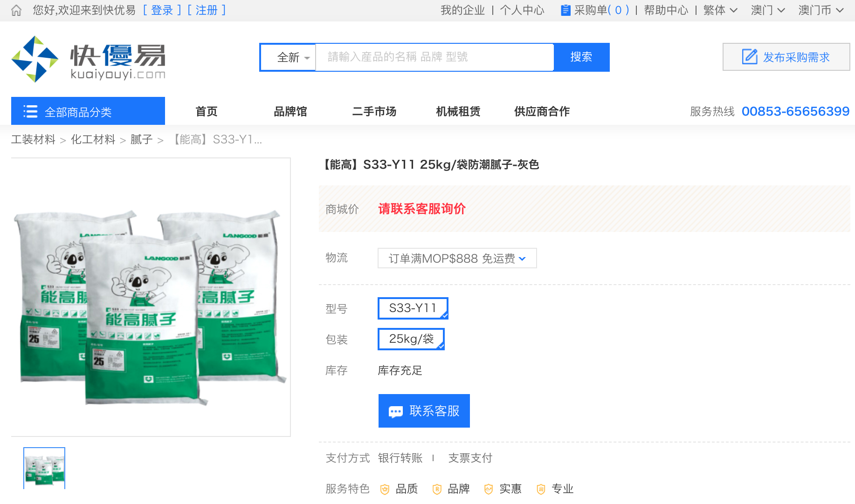This screenshot has width=855, height=504.
Task: Click the kuaiyouyi pinwheel logo
Action: 35,59
